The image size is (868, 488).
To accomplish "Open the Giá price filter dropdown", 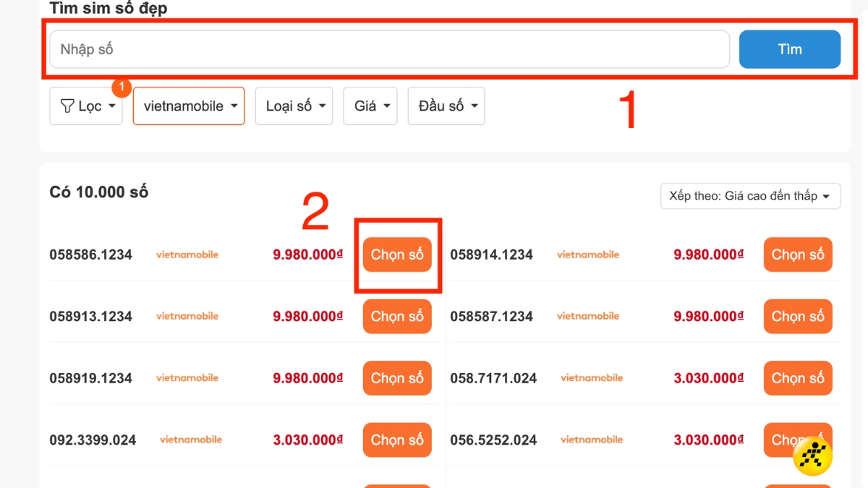I will pos(370,106).
